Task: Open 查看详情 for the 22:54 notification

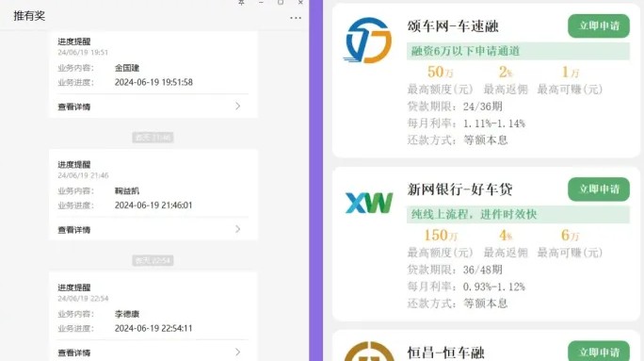Action: pyautogui.click(x=74, y=353)
